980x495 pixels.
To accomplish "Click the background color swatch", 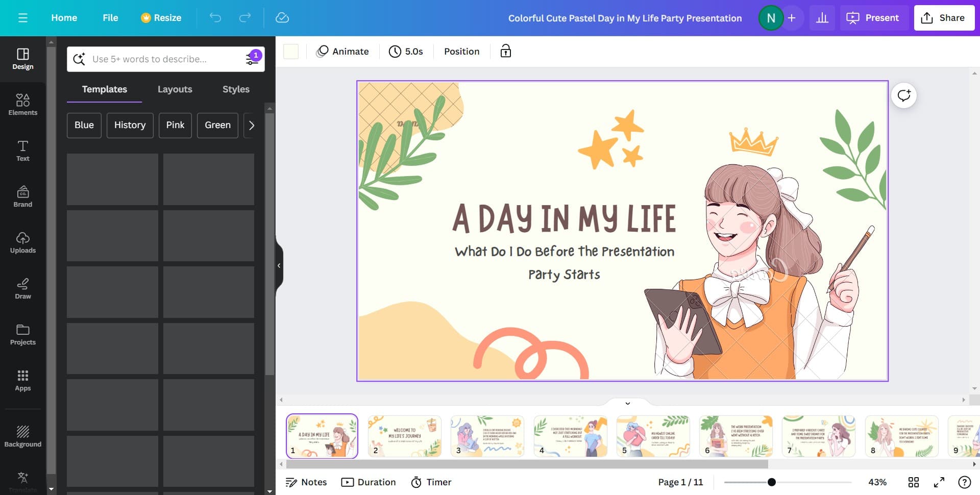I will 291,52.
